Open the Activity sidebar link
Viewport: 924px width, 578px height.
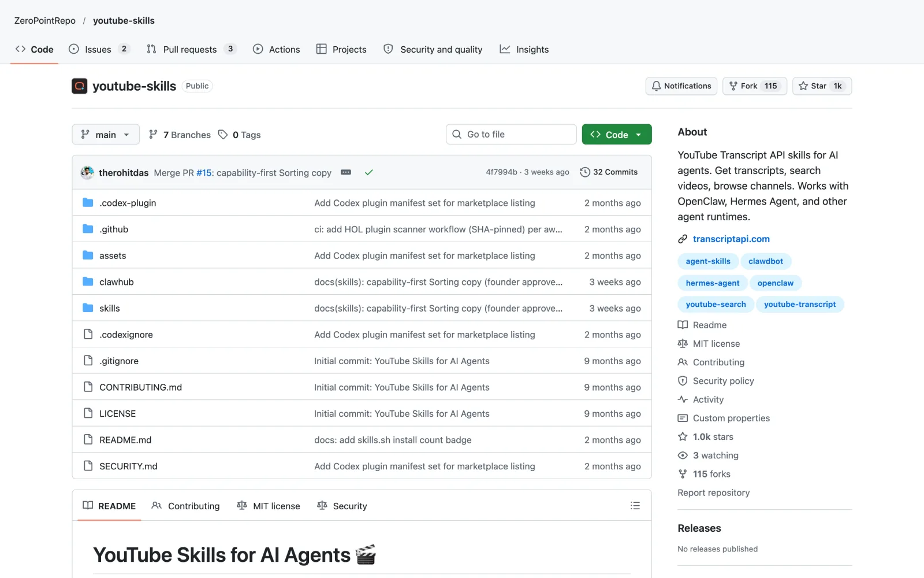tap(701, 399)
